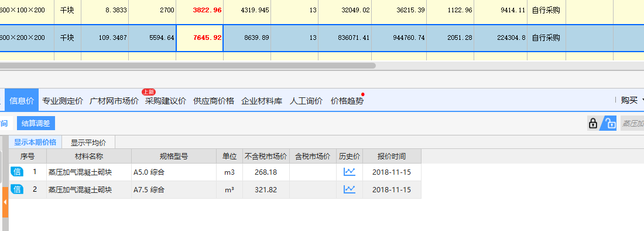Click 自行采购 in the 600×200×200 row
Image resolution: width=644 pixels, height=231 pixels.
(x=546, y=38)
